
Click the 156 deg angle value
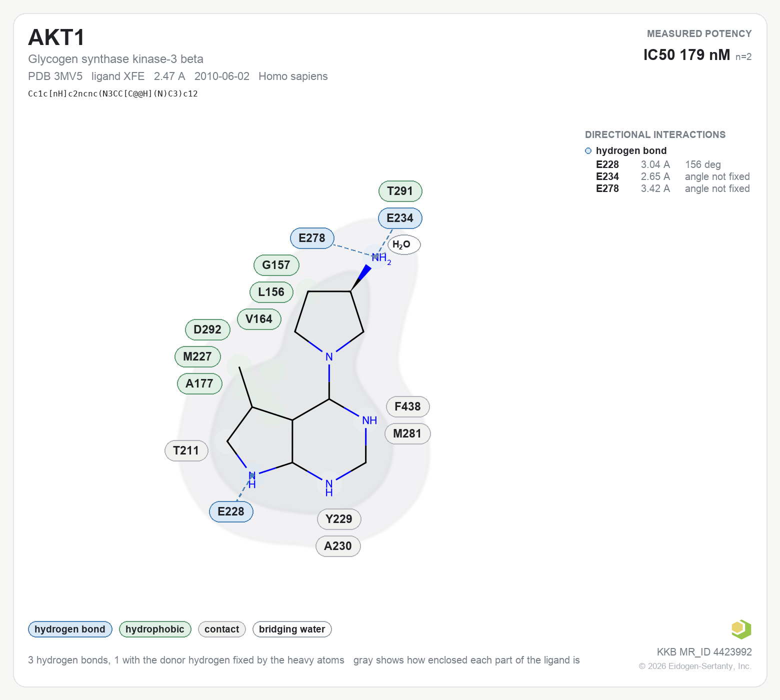coord(703,164)
